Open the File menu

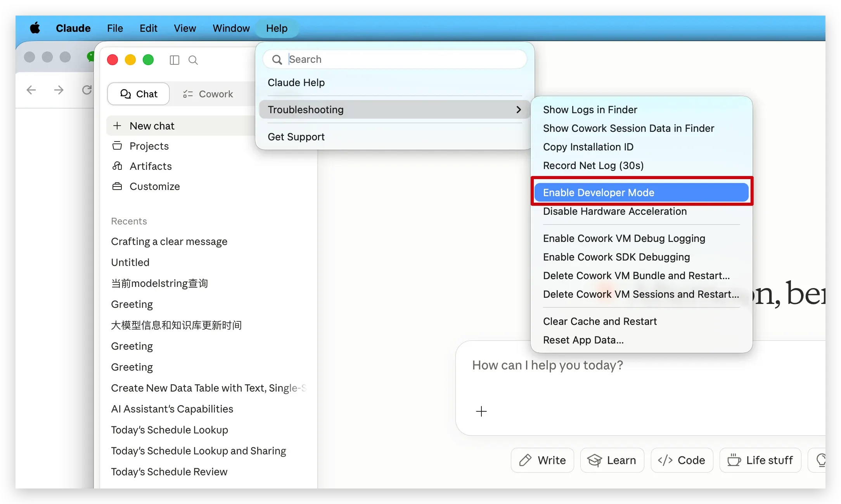115,28
